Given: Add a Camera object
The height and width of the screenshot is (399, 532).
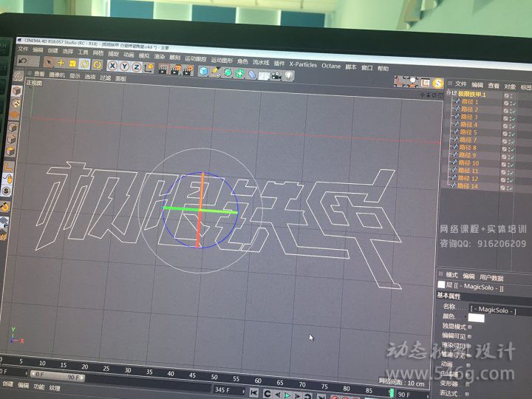Looking at the screenshot, I should point(276,75).
